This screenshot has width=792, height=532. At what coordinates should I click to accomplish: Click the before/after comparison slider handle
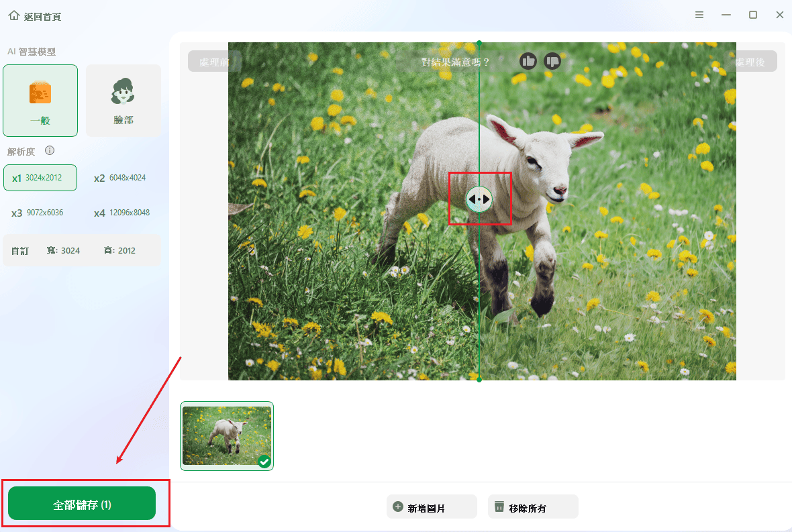point(479,199)
